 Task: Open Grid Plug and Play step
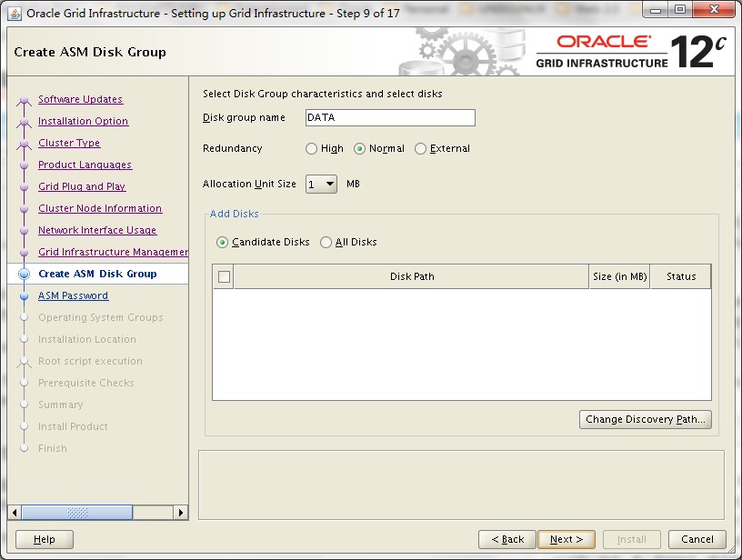pos(82,186)
